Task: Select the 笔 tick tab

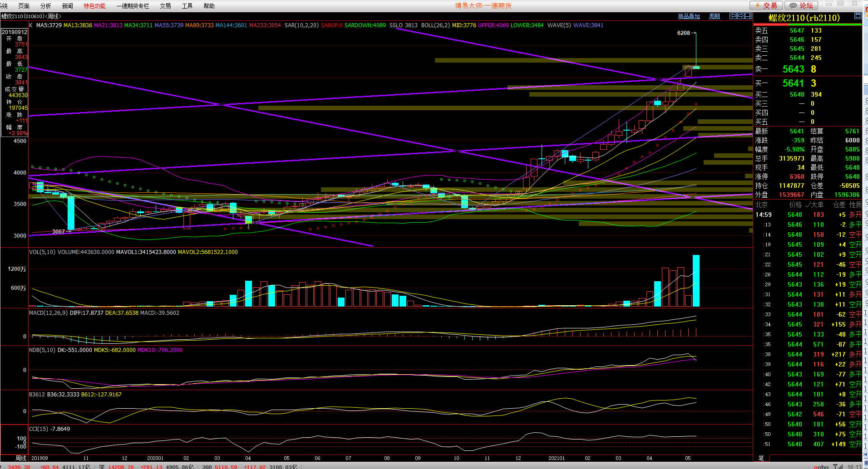Action: coord(761,458)
